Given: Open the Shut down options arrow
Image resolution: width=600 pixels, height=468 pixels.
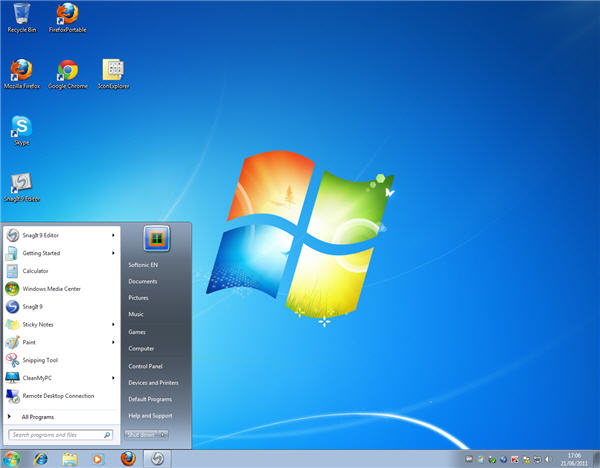Looking at the screenshot, I should (162, 435).
